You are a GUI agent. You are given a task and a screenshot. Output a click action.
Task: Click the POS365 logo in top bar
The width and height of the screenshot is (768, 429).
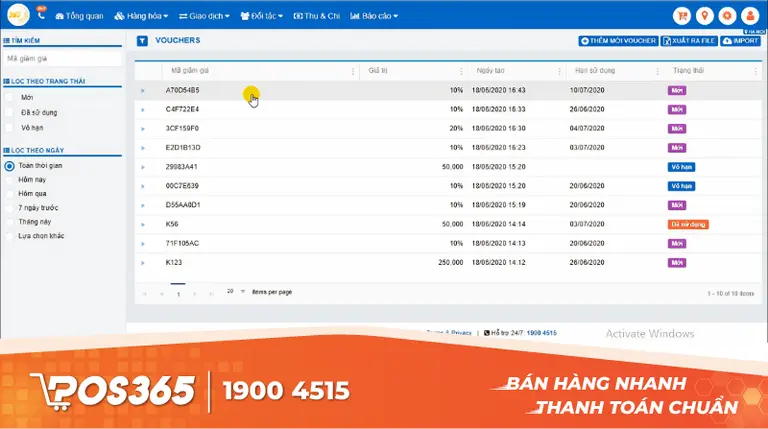coord(18,15)
